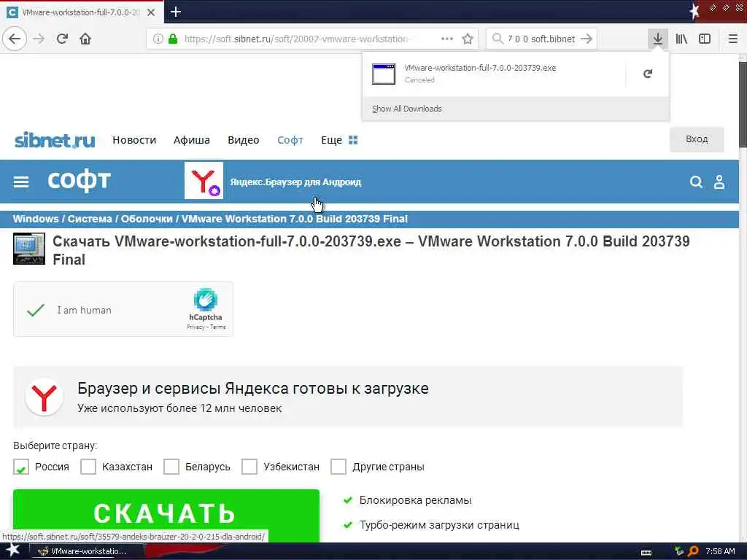Submit search with the arrow button

(x=587, y=39)
